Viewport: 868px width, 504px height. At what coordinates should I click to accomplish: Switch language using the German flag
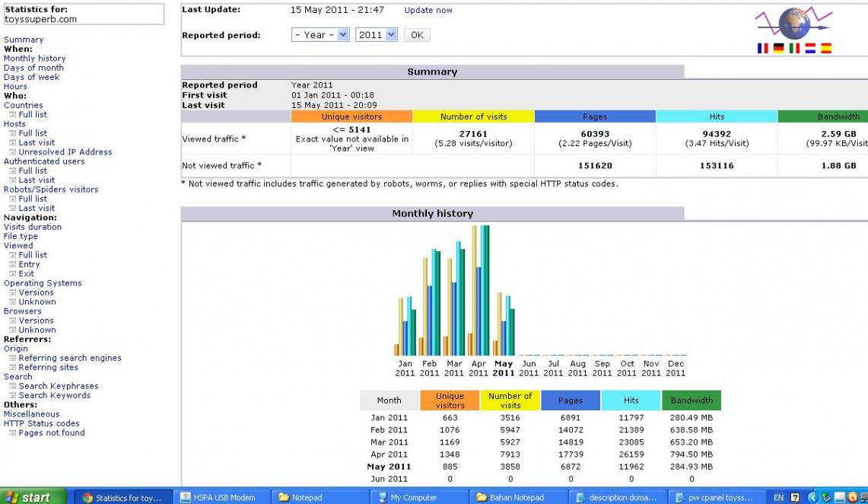pyautogui.click(x=779, y=48)
